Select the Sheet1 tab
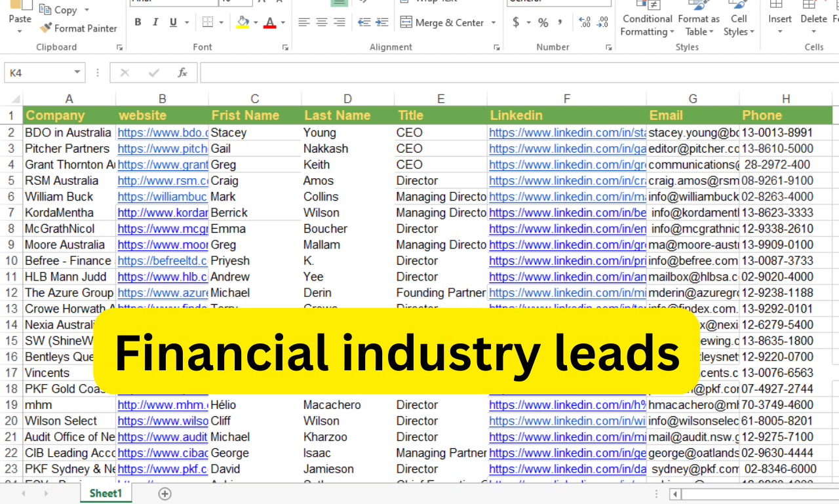The image size is (839, 504). coord(106,494)
